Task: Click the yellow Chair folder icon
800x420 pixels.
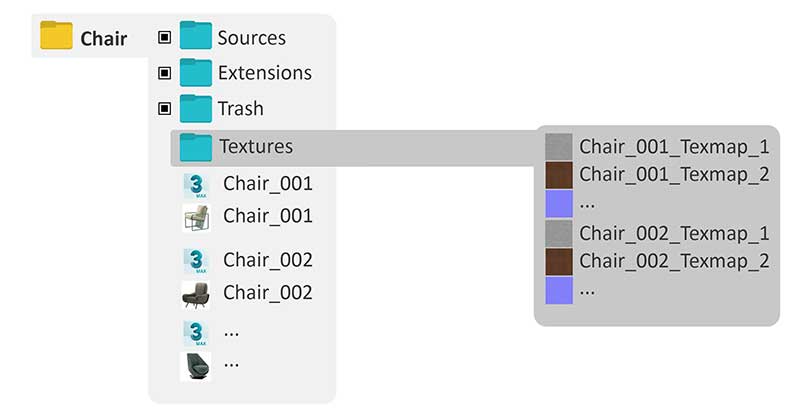Action: [56, 37]
